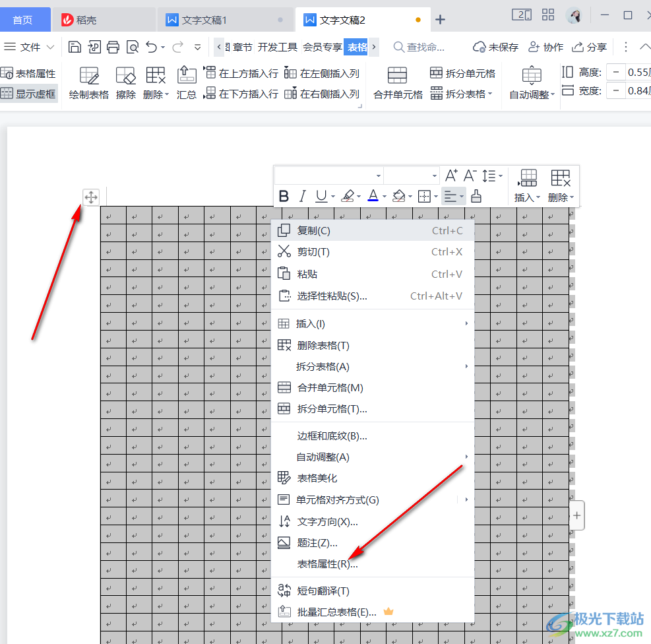Expand Insert (插入(I)) submenu
The image size is (651, 644).
tap(373, 323)
